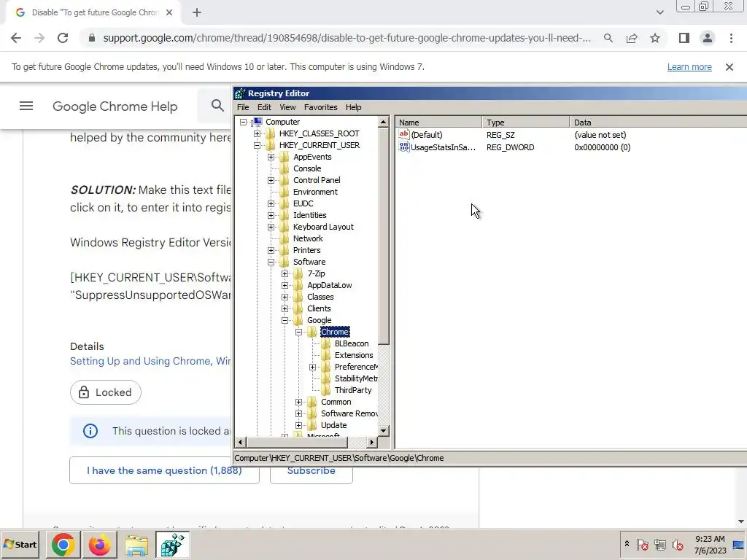Image resolution: width=747 pixels, height=560 pixels.
Task: Click the Chrome icon in the taskbar
Action: pos(63,545)
